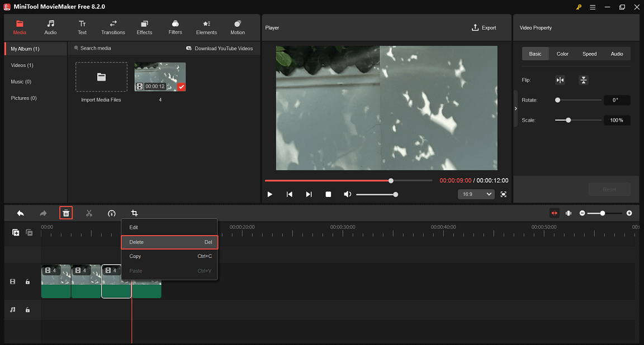Adjust the Scale slider
Viewport: 644px width, 345px height.
coord(578,120)
